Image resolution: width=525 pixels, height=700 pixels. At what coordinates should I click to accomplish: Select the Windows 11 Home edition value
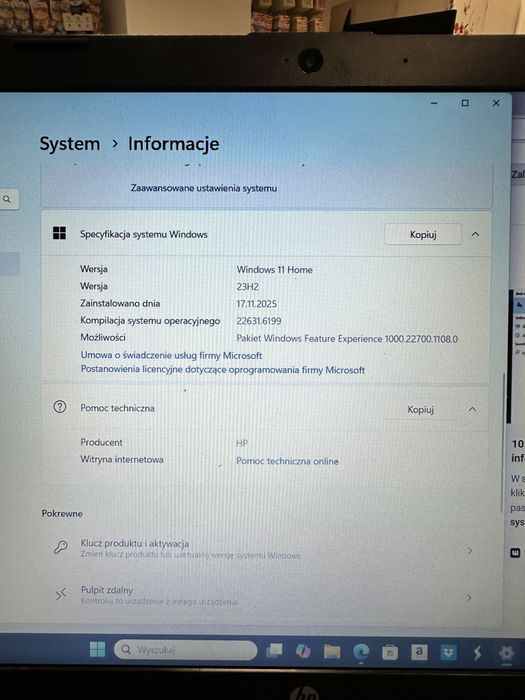click(x=274, y=270)
